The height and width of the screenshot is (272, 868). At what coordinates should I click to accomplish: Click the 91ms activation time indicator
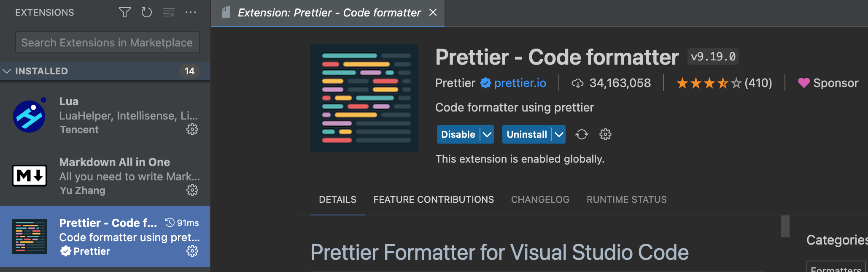pos(182,223)
